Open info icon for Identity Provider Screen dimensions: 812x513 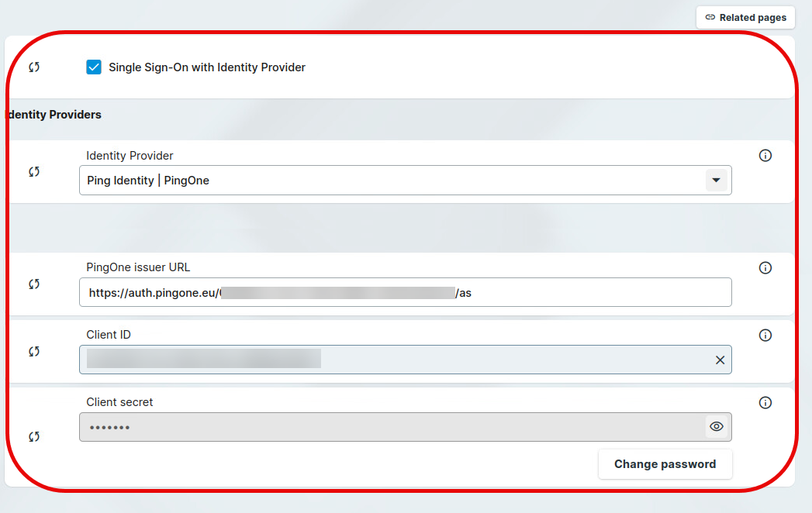click(x=765, y=156)
